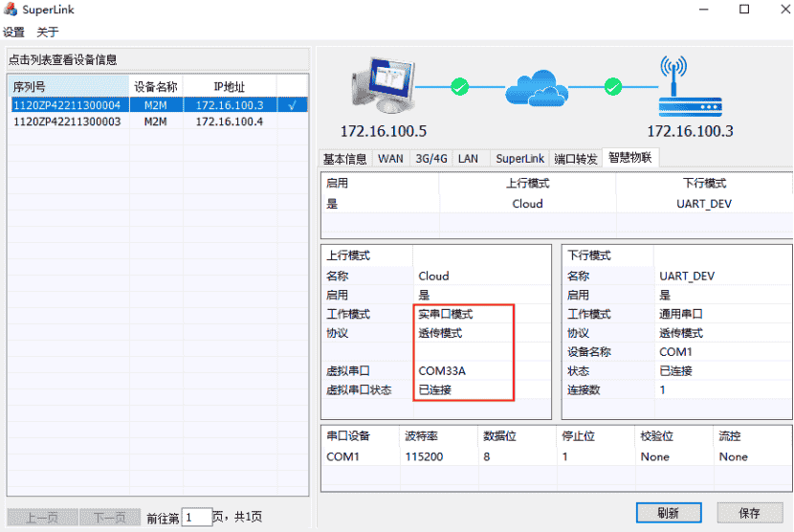This screenshot has width=794, height=532.
Task: Select the LAN tab
Action: click(468, 159)
